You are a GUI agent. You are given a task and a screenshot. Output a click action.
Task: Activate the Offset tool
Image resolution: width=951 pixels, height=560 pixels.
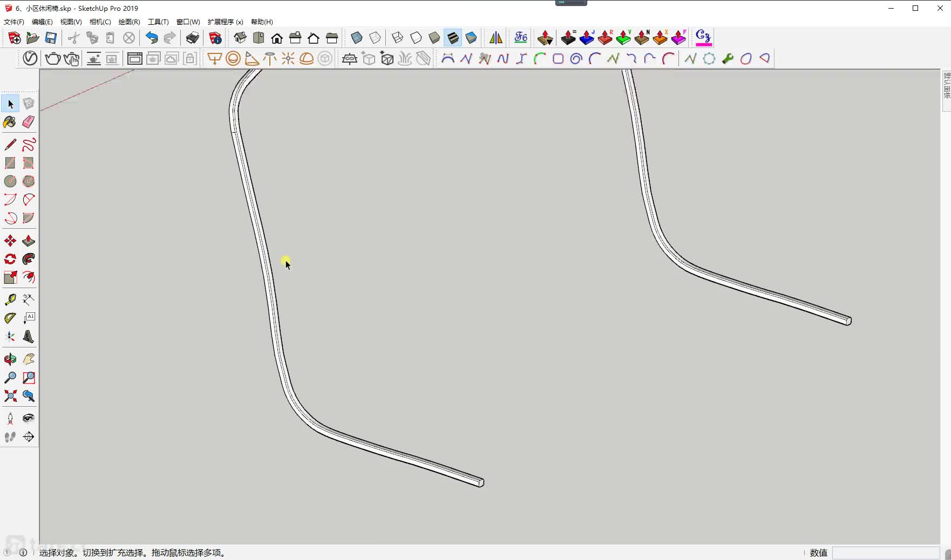(29, 277)
